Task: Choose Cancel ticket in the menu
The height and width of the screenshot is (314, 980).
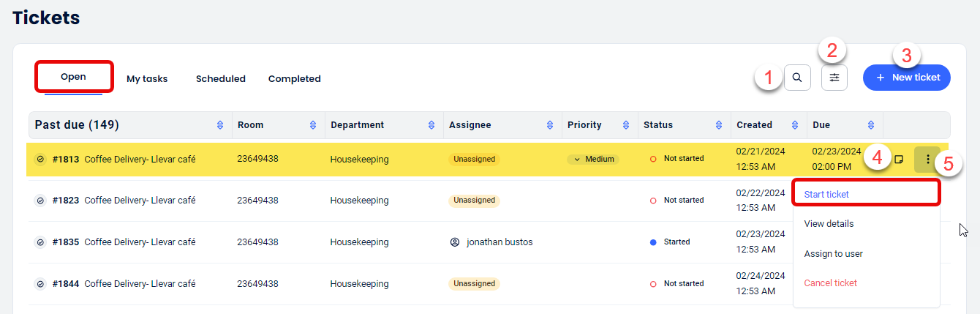Action: click(x=830, y=283)
